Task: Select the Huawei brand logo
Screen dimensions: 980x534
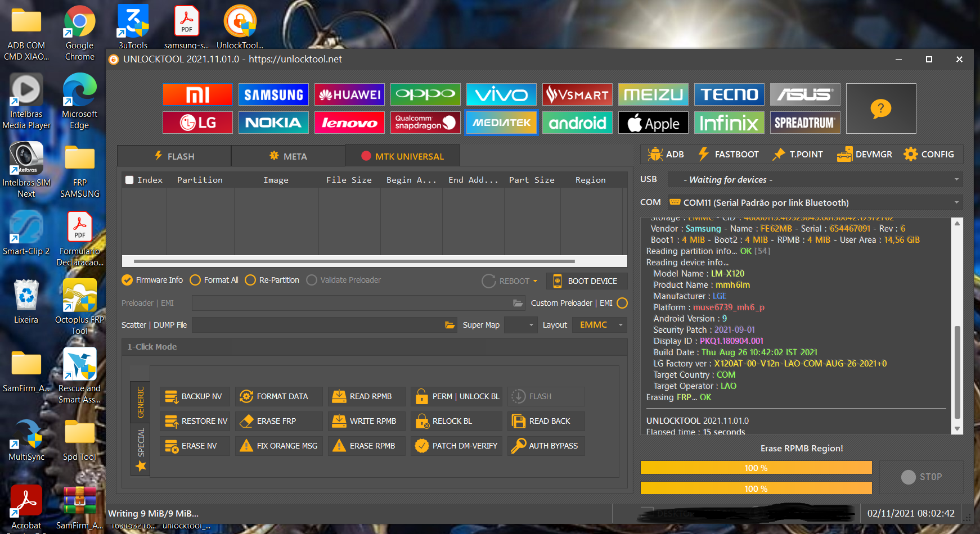Action: [x=349, y=94]
